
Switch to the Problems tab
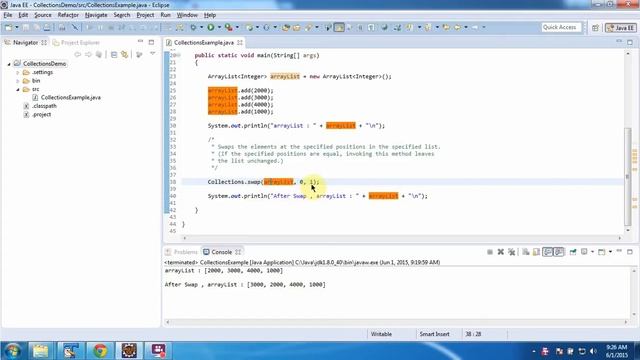(x=182, y=252)
